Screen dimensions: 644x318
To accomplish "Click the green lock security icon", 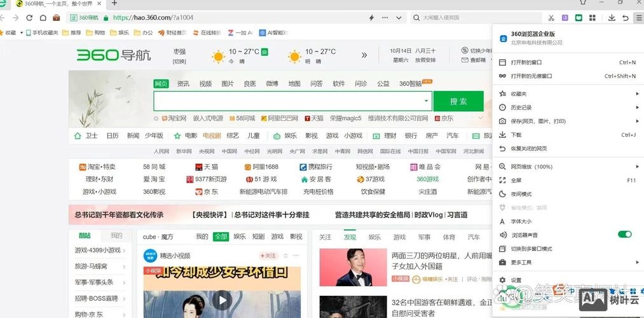I will click(106, 18).
